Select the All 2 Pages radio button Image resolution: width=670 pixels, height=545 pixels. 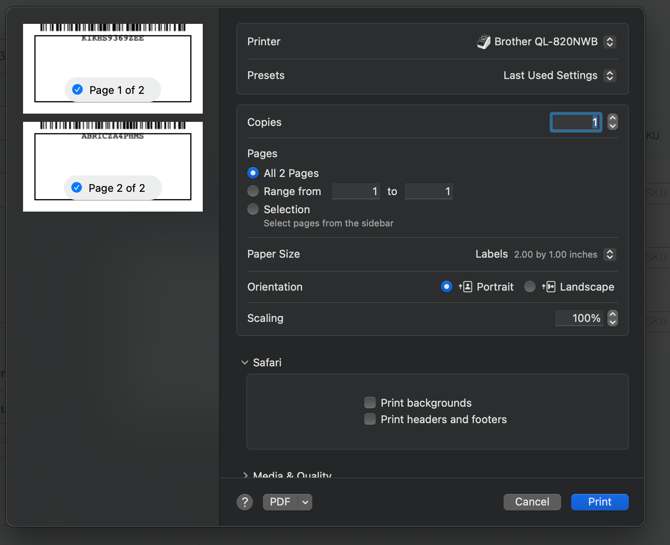pos(253,173)
